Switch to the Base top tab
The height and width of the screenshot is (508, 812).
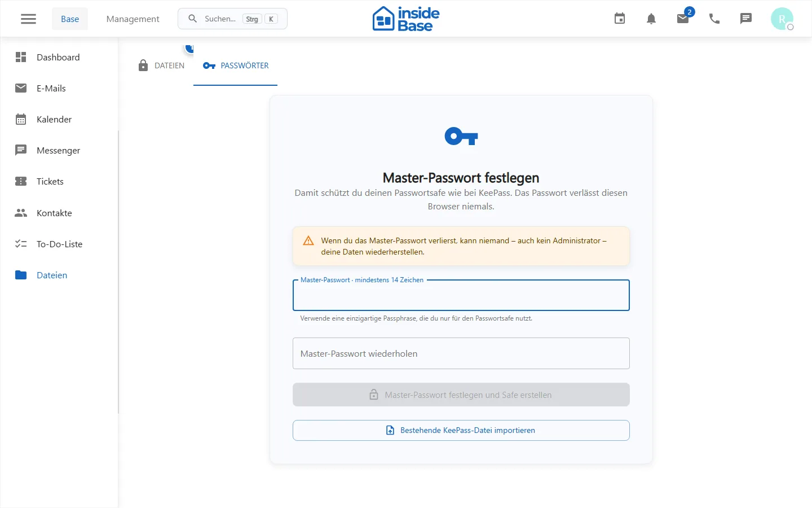(70, 19)
